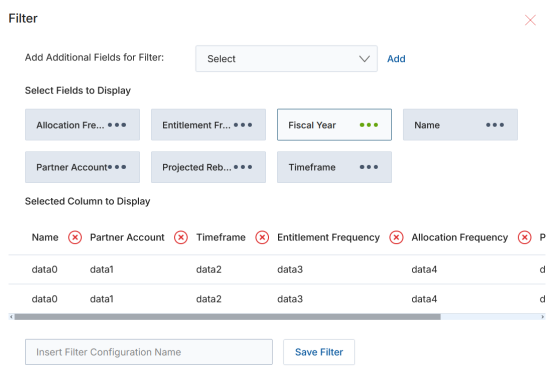Click data0 in the first data row

pos(44,270)
